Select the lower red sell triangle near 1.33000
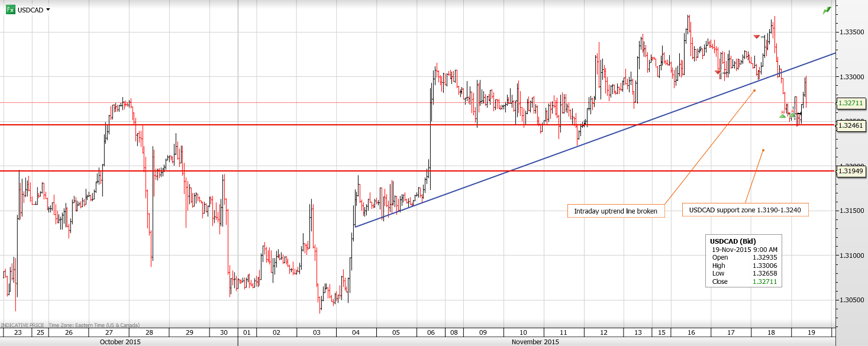 pyautogui.click(x=718, y=72)
